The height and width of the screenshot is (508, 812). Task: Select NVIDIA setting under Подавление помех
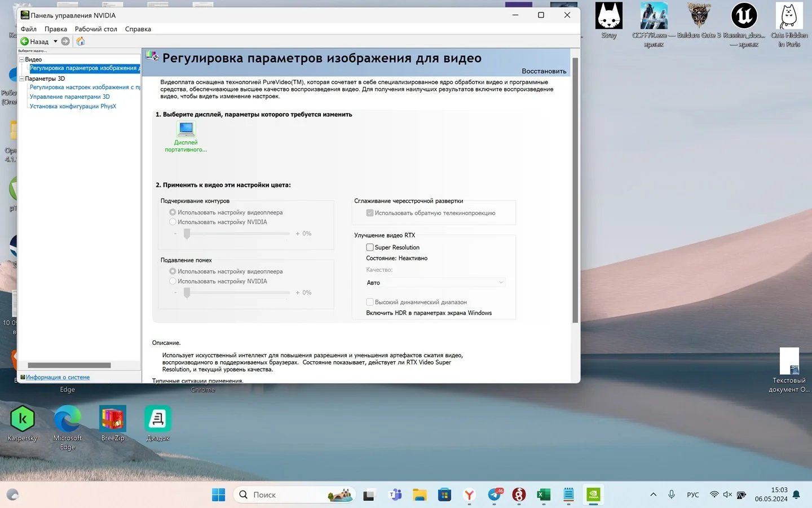tap(173, 281)
